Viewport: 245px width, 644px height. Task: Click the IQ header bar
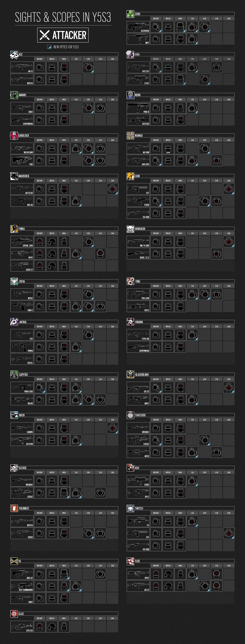[x=68, y=561]
